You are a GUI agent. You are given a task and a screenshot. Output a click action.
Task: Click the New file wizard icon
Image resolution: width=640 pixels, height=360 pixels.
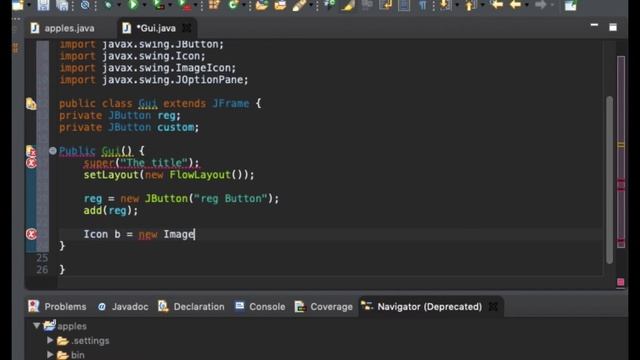tap(18, 5)
